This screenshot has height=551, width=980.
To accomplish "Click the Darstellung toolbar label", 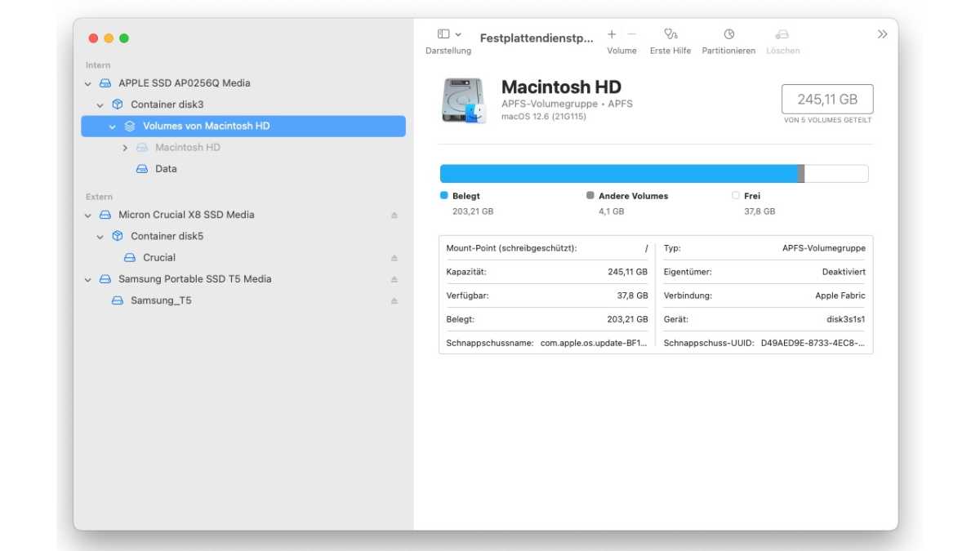I will [x=448, y=51].
